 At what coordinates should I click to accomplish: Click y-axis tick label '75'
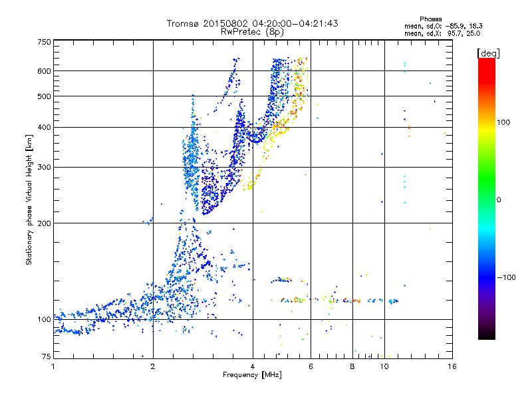tap(47, 356)
